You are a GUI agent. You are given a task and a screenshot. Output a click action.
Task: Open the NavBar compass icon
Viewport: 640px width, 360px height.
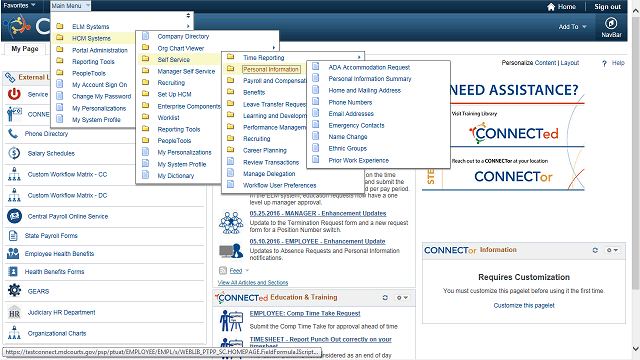click(x=611, y=23)
